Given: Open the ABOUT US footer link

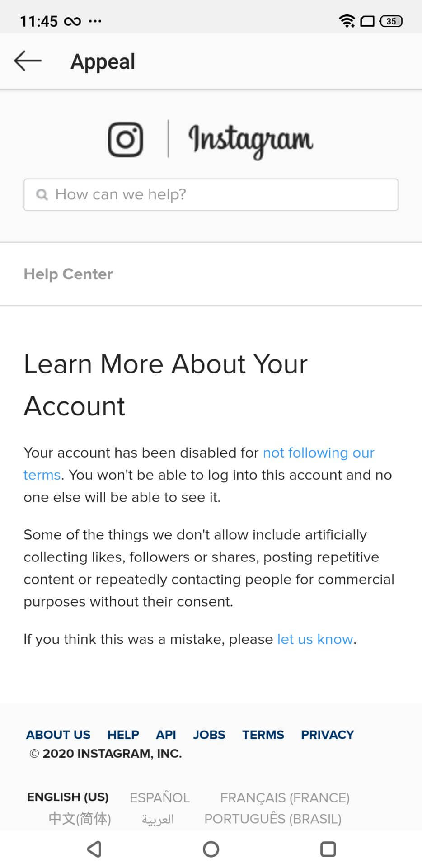Looking at the screenshot, I should (x=58, y=735).
